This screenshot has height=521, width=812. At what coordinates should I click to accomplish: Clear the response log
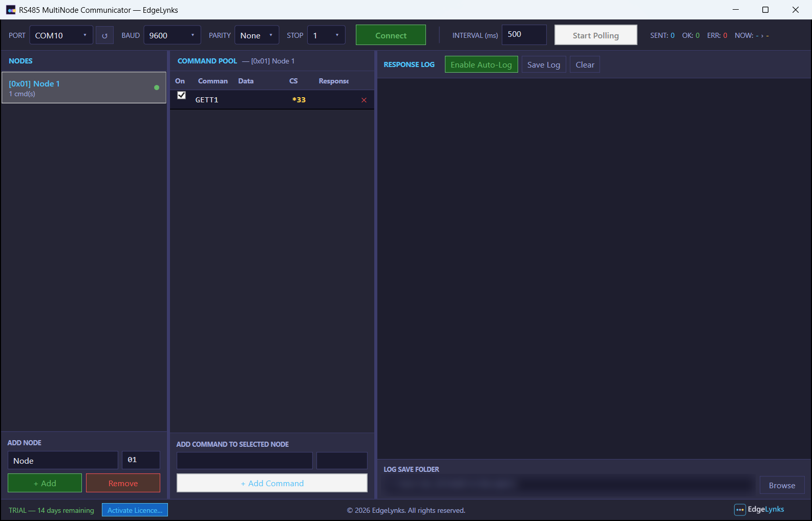[x=585, y=64]
